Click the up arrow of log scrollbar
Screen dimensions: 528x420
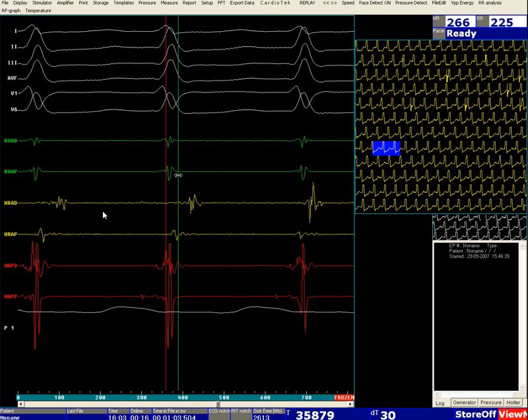pyautogui.click(x=521, y=246)
